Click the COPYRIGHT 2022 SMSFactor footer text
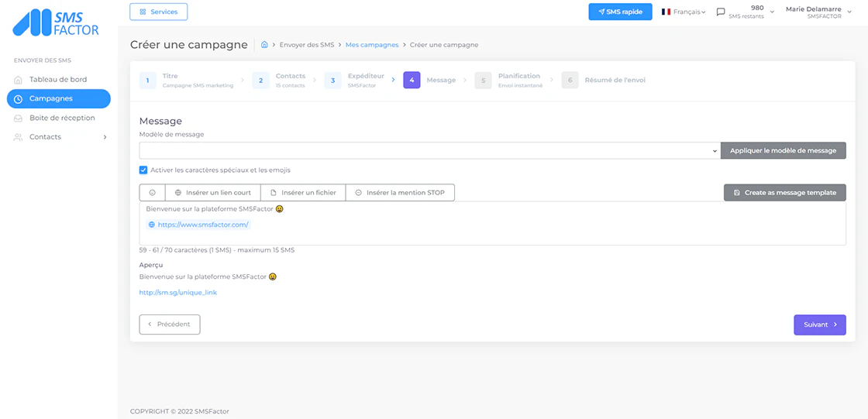This screenshot has width=868, height=419. pos(179,411)
